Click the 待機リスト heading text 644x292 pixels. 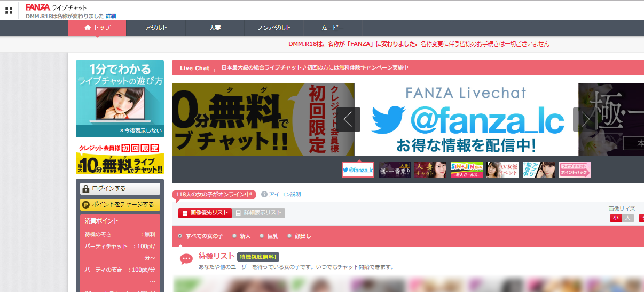[x=216, y=256]
